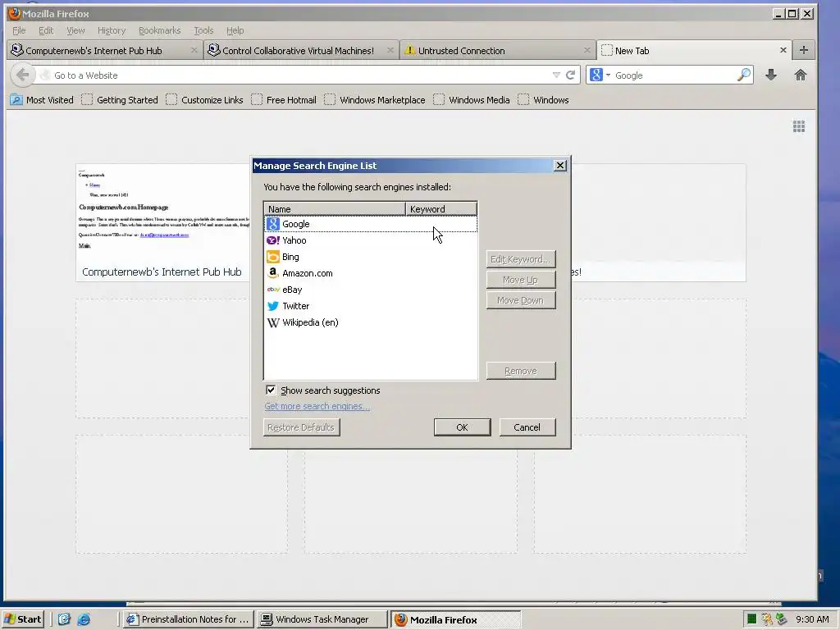Viewport: 840px width, 630px height.
Task: Close the Control Collaborative Virtual Machines tab
Action: tap(390, 50)
